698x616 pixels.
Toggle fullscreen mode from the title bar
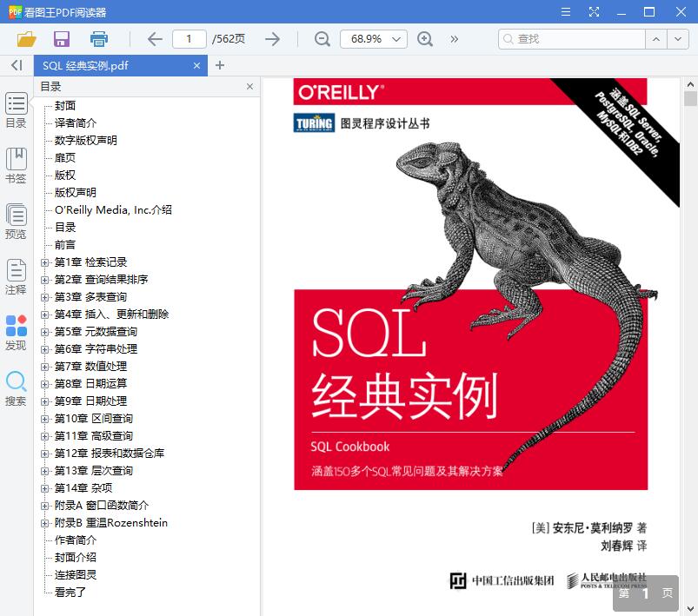[x=595, y=11]
